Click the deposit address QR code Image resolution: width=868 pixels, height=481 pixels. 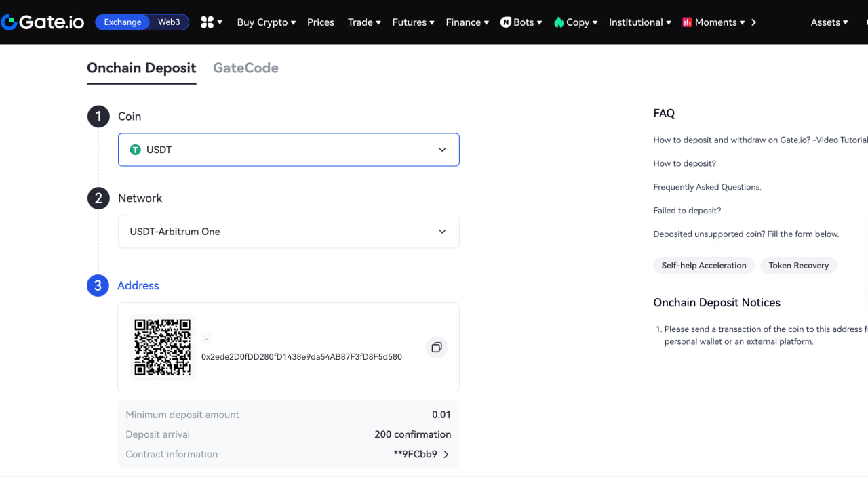click(162, 347)
